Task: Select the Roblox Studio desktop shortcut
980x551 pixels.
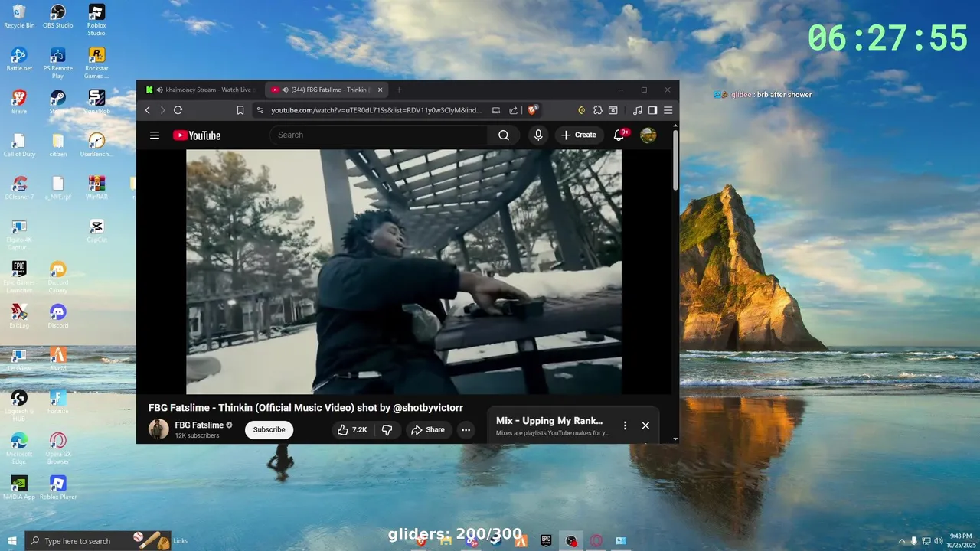Action: [x=96, y=20]
